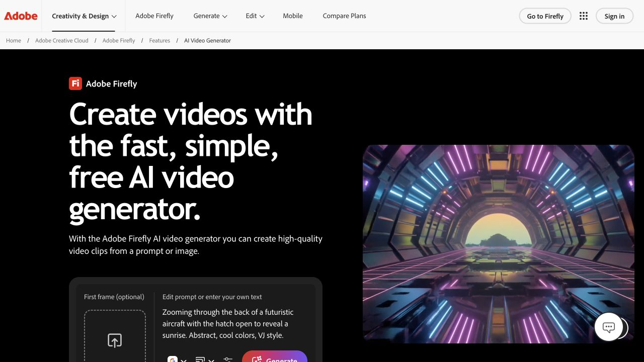Open the Mobile nav item
This screenshot has height=362, width=644.
point(293,16)
